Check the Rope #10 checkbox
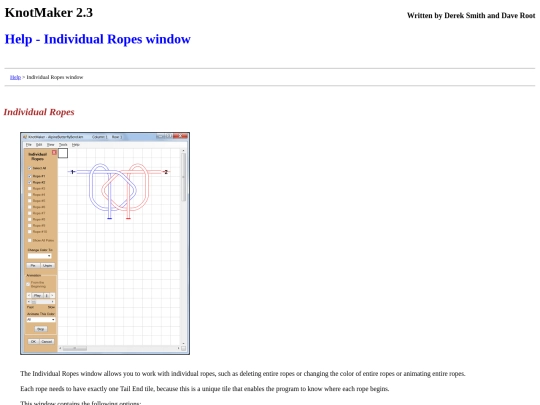The image size is (540, 405). 30,232
